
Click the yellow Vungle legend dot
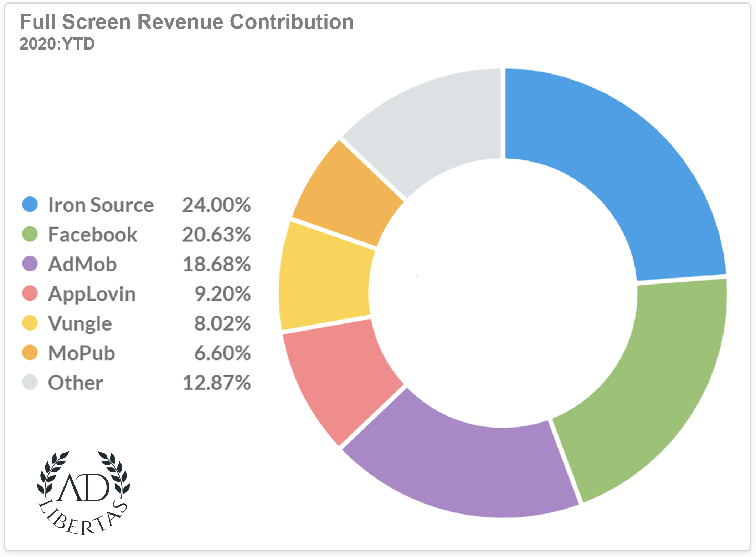coord(30,323)
